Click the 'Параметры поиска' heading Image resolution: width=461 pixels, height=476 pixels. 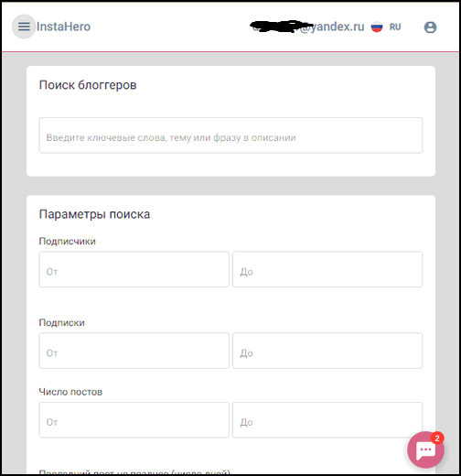94,214
